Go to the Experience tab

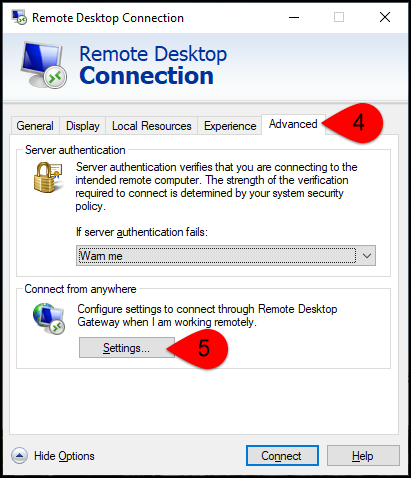pos(230,126)
